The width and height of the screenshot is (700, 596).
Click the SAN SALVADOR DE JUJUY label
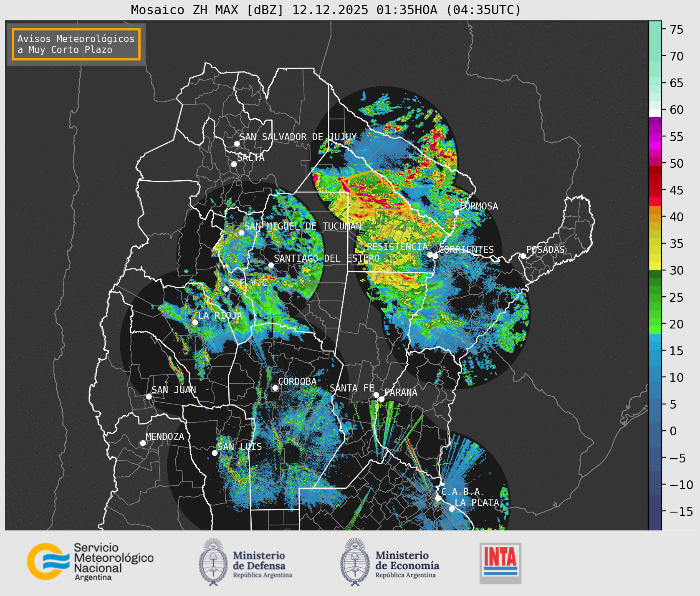pos(298,137)
